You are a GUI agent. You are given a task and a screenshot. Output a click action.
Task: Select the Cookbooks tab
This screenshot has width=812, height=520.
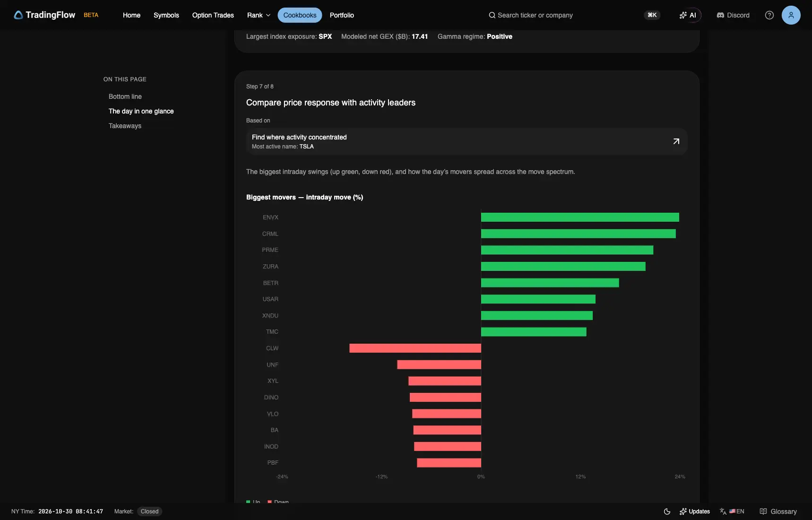(300, 15)
